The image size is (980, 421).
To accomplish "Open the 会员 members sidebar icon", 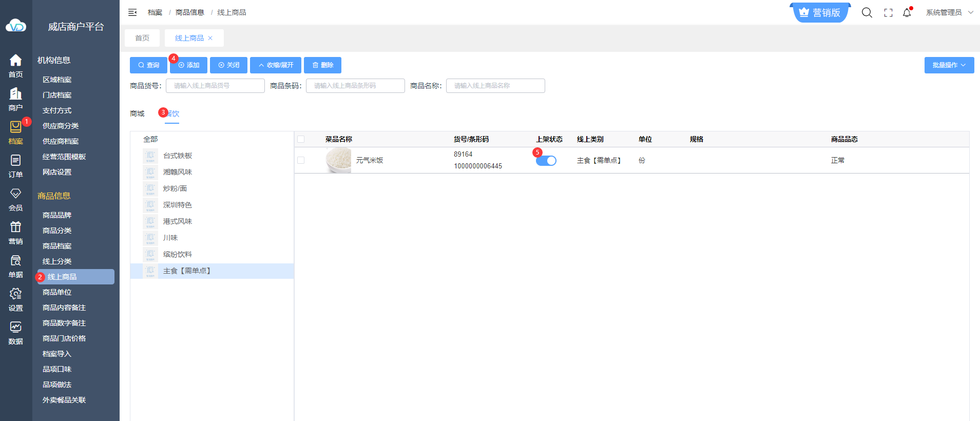I will 15,199.
